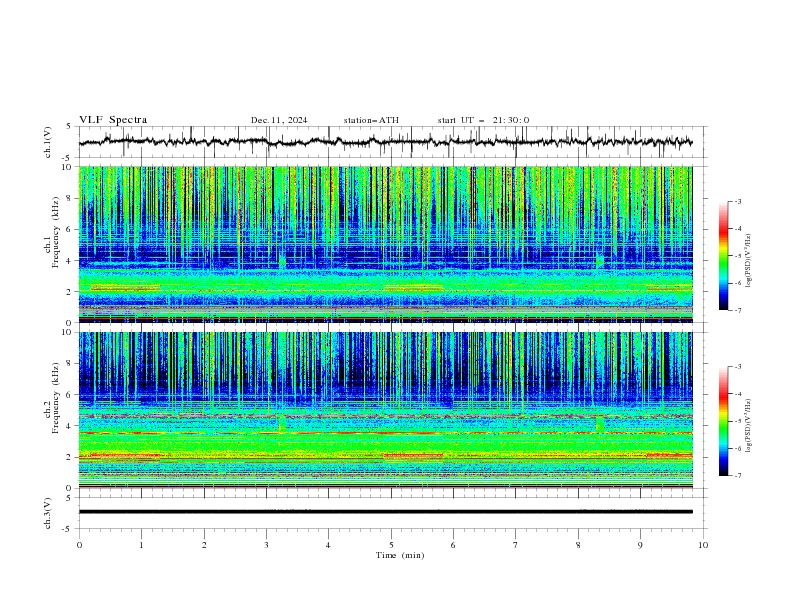Click the ch.2 'Frequency (kHz)' axis label
The height and width of the screenshot is (612, 792).
(x=55, y=398)
